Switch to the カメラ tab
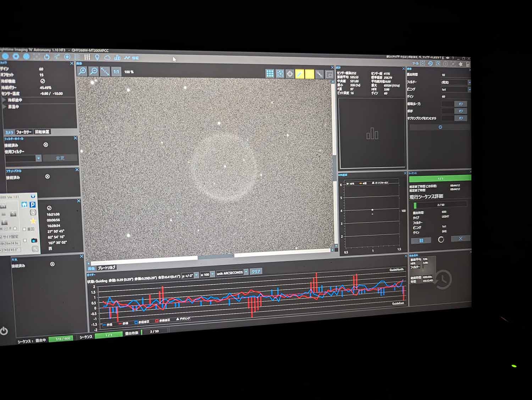 9,132
